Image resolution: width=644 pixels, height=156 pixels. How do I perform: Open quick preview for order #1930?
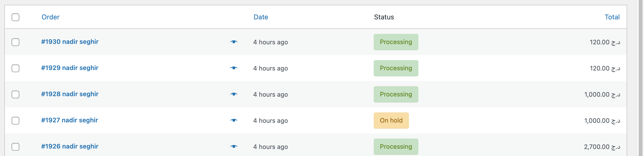[234, 42]
